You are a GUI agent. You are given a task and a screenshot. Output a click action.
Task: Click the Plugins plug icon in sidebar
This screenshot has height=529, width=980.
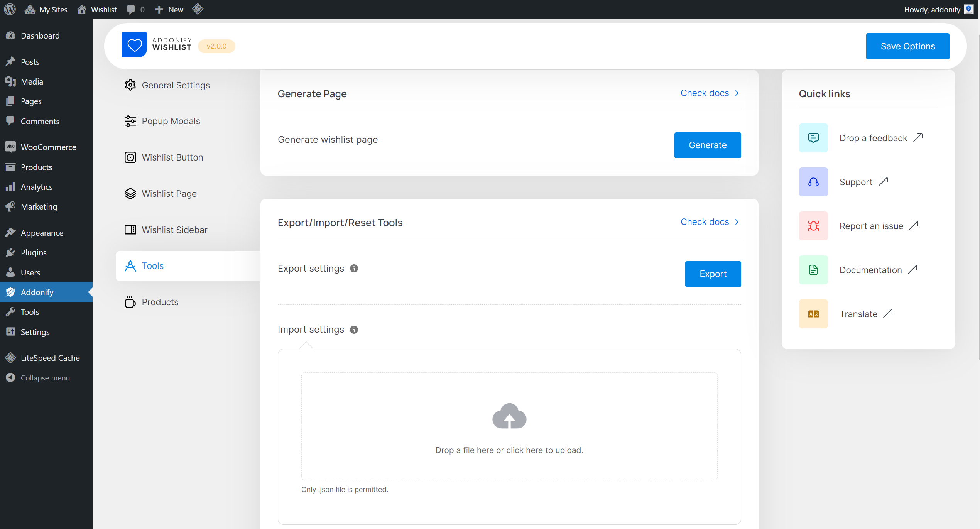10,252
